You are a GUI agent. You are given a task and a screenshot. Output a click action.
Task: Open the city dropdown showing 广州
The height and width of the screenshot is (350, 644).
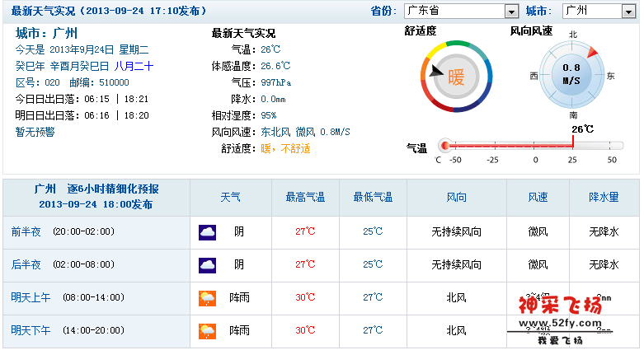click(599, 11)
